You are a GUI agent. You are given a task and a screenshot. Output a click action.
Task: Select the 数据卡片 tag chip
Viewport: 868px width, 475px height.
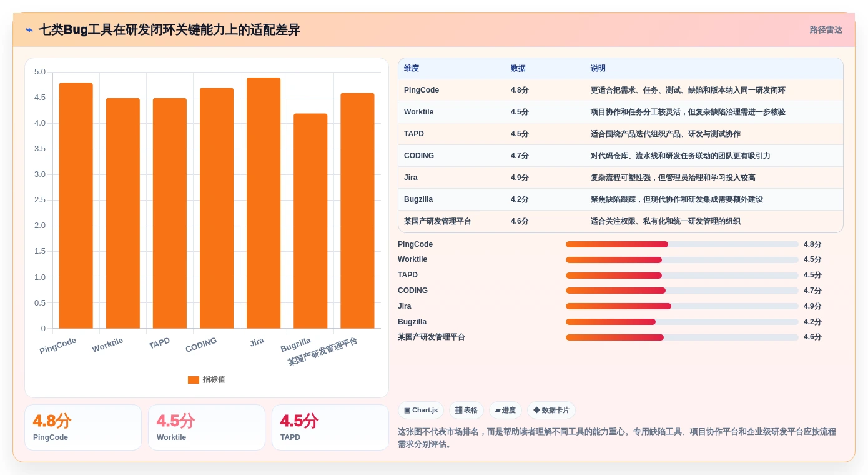[551, 411]
